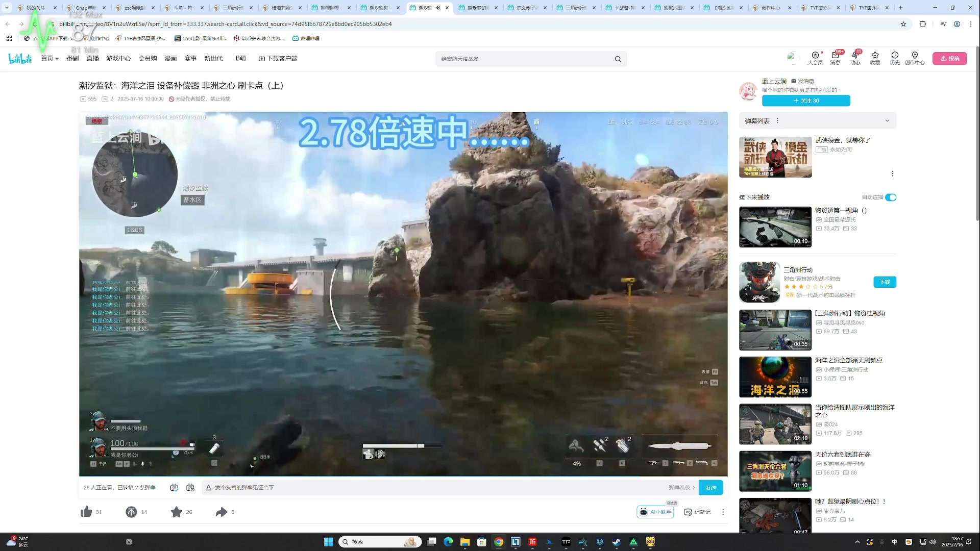The image size is (980, 551).
Task: Favorite the video with star icon
Action: click(176, 512)
